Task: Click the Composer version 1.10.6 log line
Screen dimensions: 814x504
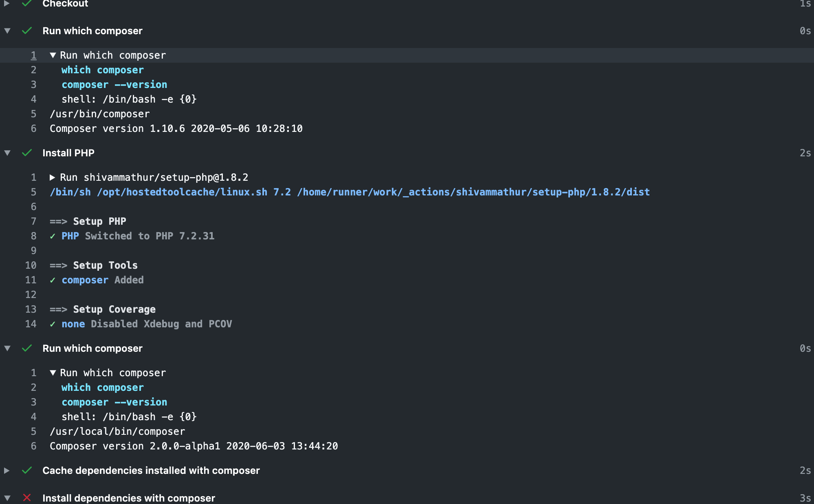Action: tap(176, 128)
